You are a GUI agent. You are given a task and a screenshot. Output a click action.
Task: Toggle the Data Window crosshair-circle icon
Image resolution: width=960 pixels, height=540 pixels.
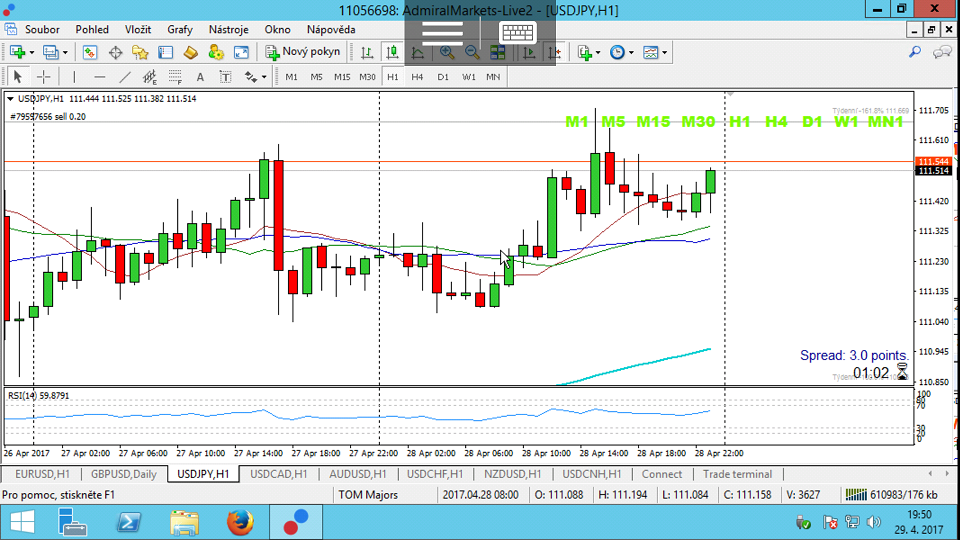pos(115,53)
